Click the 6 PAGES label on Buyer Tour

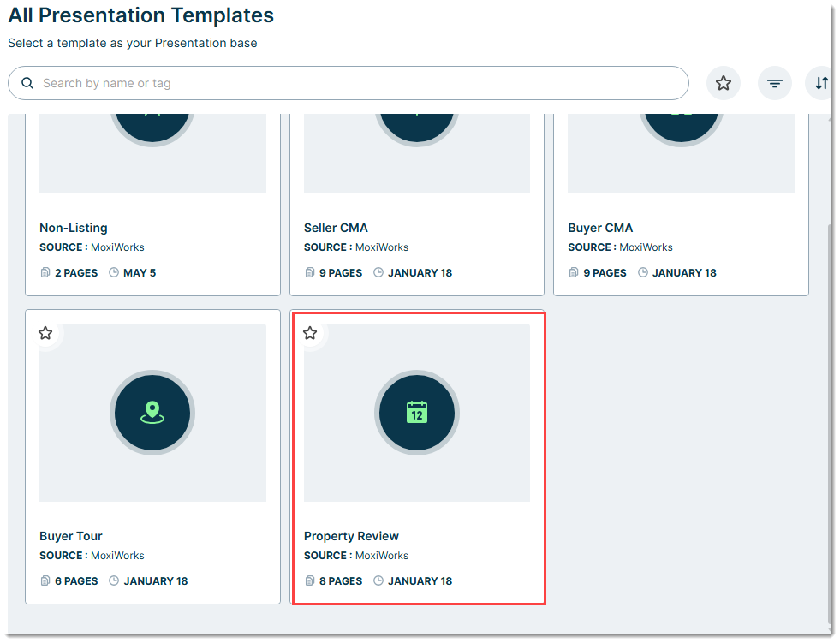[76, 580]
